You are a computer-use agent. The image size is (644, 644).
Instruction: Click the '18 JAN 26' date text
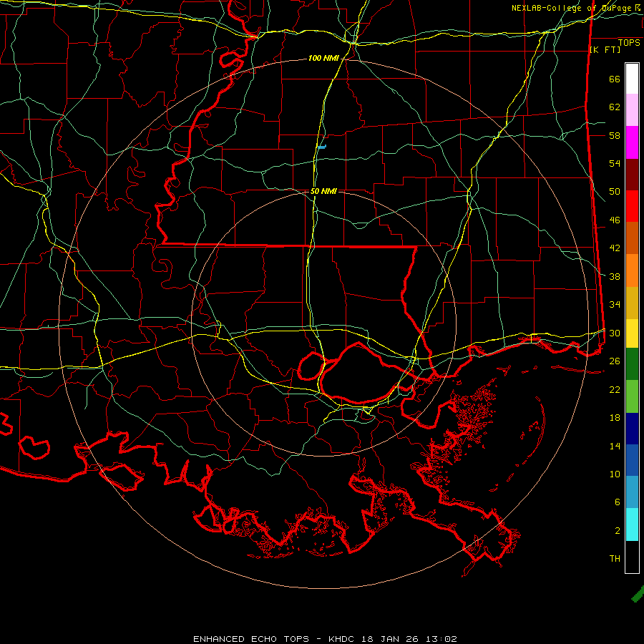pos(391,639)
